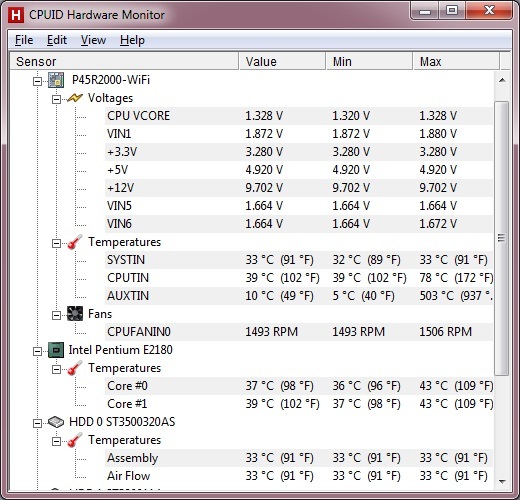The image size is (520, 500).
Task: Click the 503 °C max value for AUXTIN
Action: pyautogui.click(x=456, y=296)
